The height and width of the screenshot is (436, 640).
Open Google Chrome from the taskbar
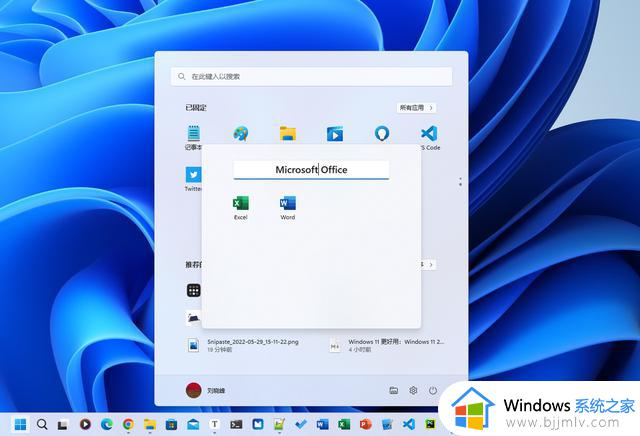128,425
